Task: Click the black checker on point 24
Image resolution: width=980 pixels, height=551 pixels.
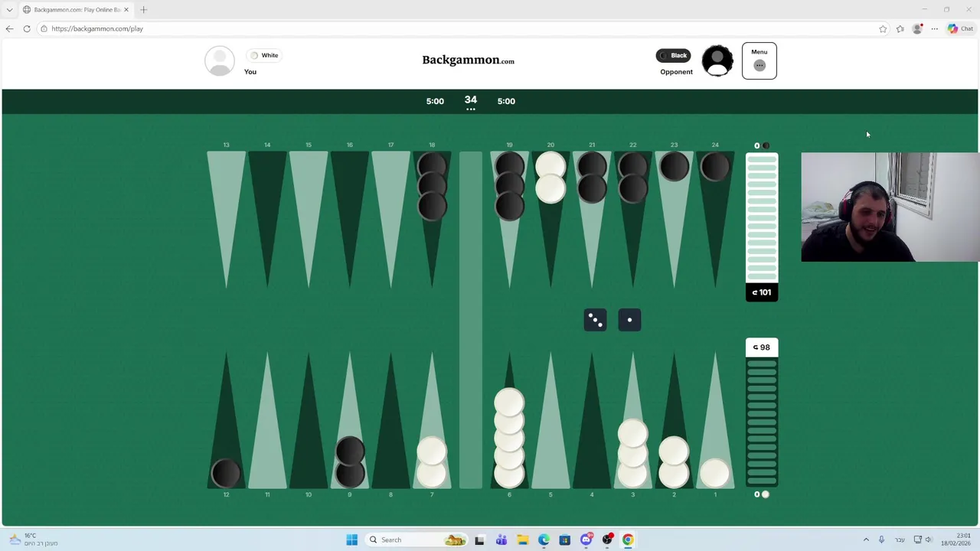Action: tap(715, 168)
